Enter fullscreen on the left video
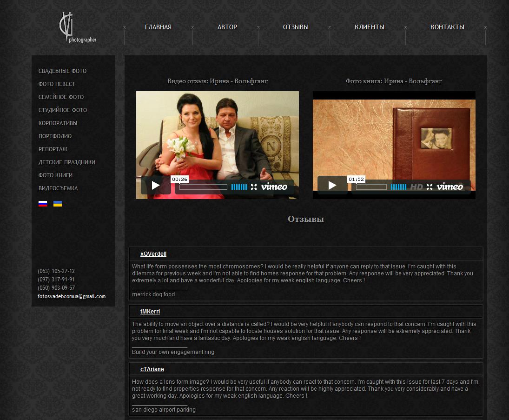The image size is (509, 420). coord(254,187)
